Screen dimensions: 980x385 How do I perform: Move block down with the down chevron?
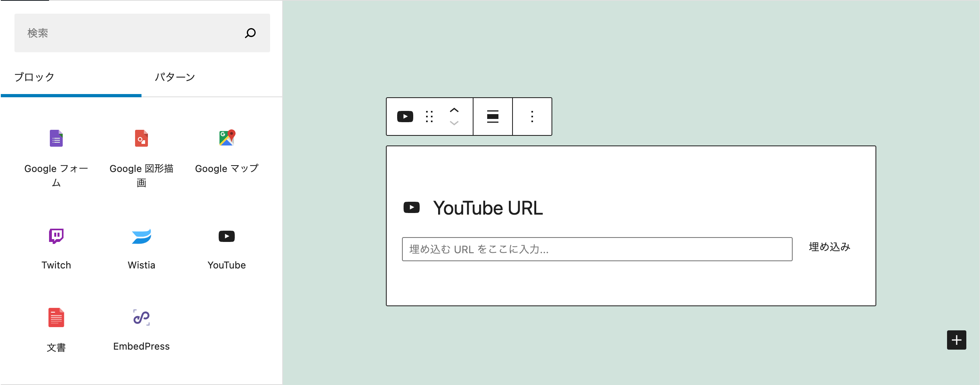(x=454, y=123)
